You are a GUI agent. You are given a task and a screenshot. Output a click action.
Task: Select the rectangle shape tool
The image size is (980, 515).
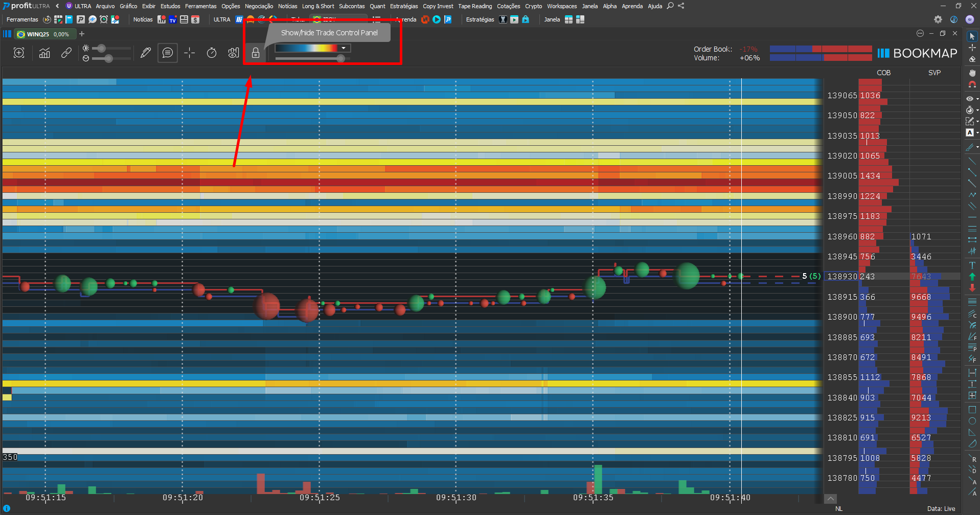coord(972,410)
